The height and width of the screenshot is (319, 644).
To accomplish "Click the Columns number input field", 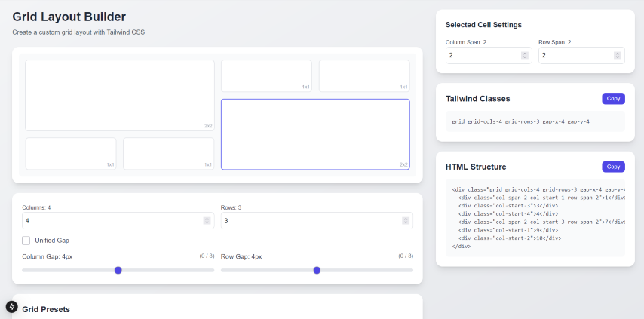I will pyautogui.click(x=112, y=221).
